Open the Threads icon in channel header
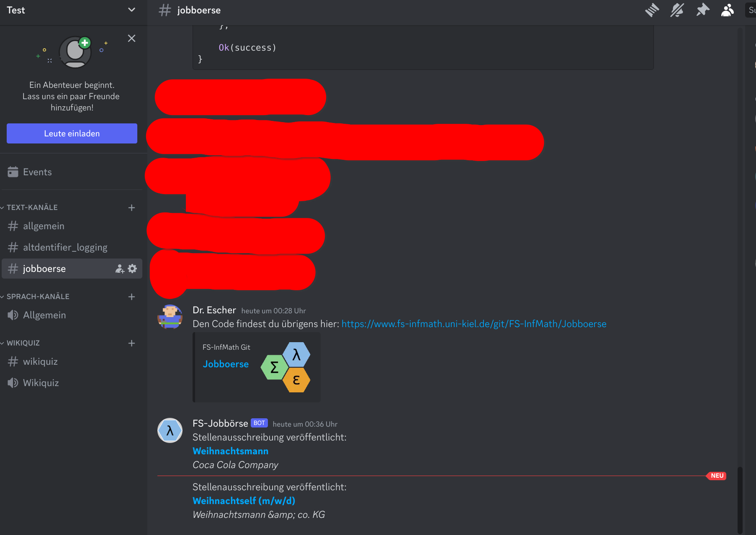 click(x=652, y=10)
